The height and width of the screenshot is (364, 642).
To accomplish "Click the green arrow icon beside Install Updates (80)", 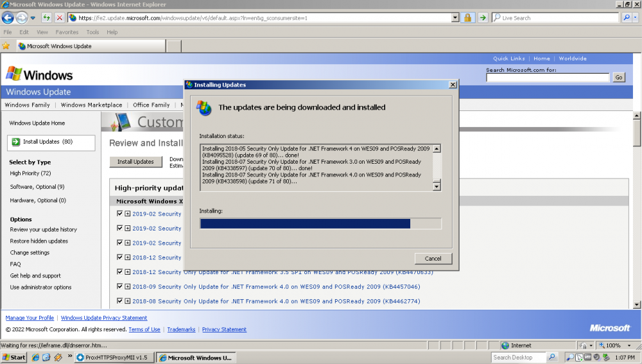I will pyautogui.click(x=15, y=142).
